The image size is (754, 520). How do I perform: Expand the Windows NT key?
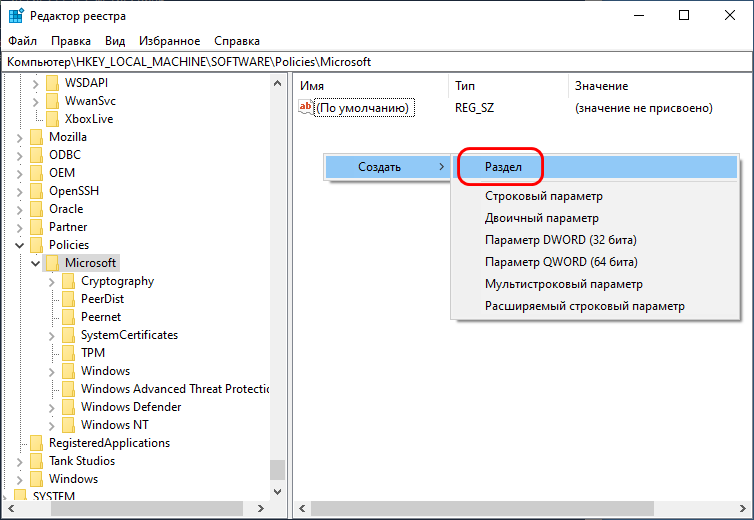pyautogui.click(x=51, y=425)
